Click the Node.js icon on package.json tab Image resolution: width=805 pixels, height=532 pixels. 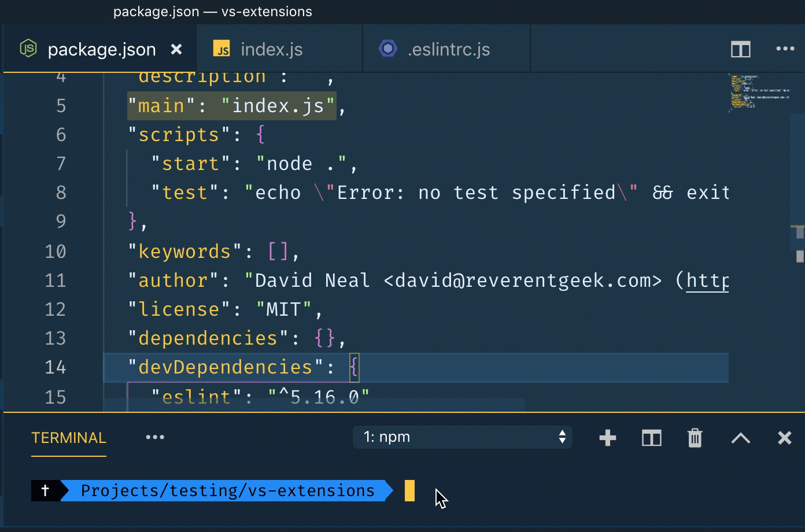(28, 49)
